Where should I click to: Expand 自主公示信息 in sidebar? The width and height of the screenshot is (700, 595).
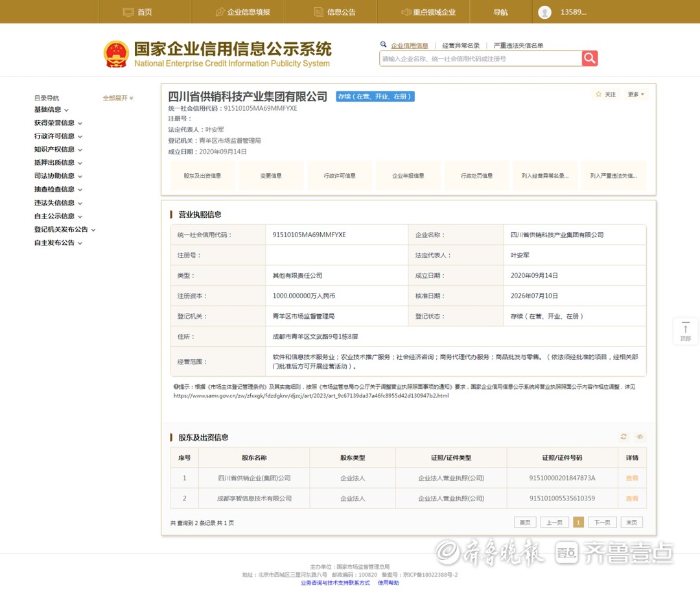click(x=58, y=216)
